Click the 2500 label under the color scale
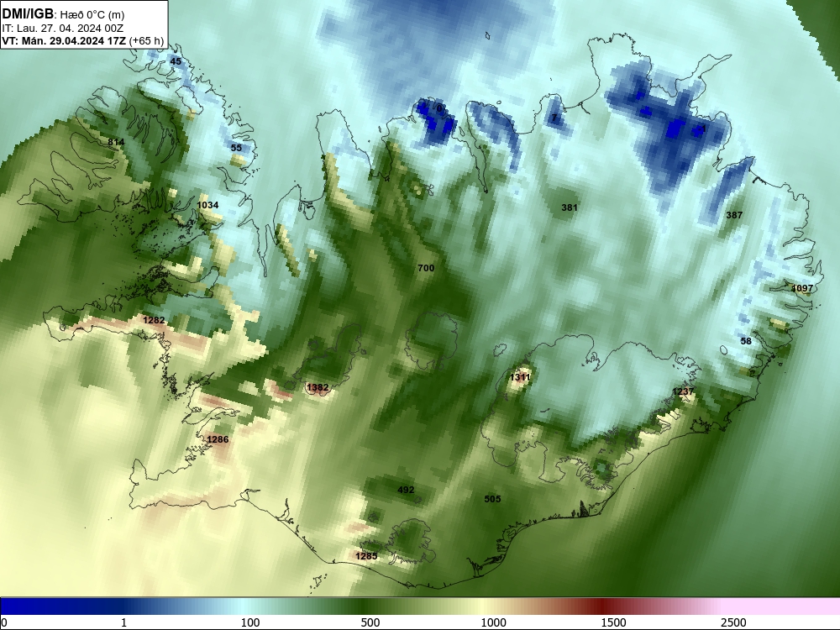Screen dimensions: 840x630 pyautogui.click(x=733, y=622)
